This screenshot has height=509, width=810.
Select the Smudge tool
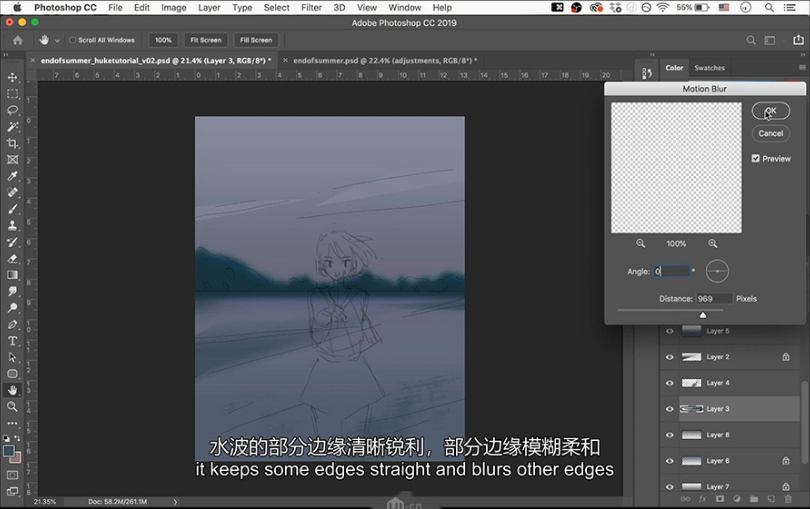pos(12,291)
